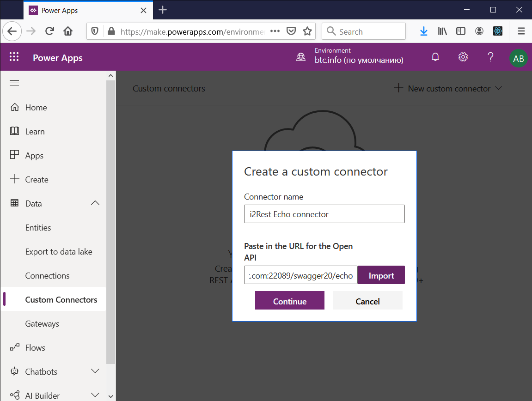Expand the AI Builder section chevron
Image resolution: width=532 pixels, height=401 pixels.
tap(95, 395)
